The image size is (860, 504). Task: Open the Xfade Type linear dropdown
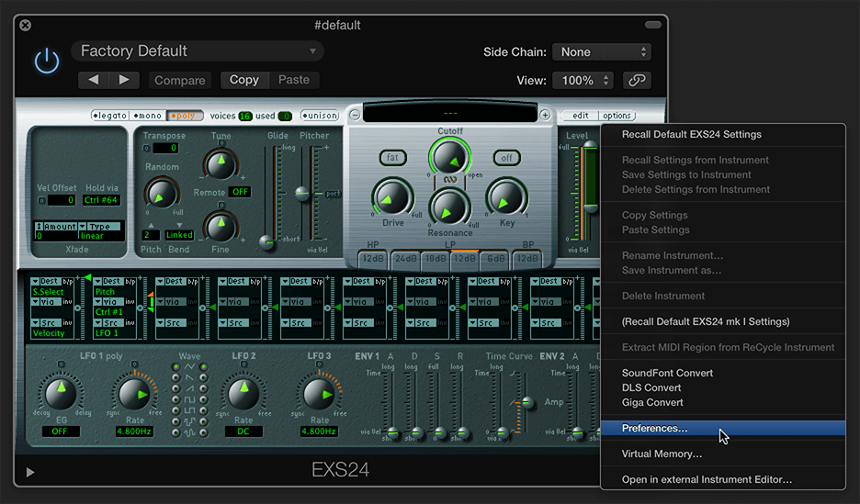pos(101,230)
